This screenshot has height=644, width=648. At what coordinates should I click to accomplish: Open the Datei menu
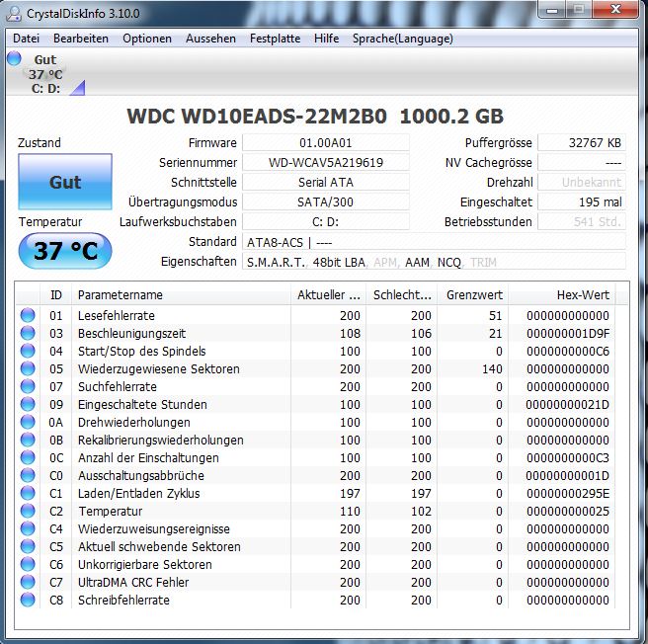[x=26, y=39]
